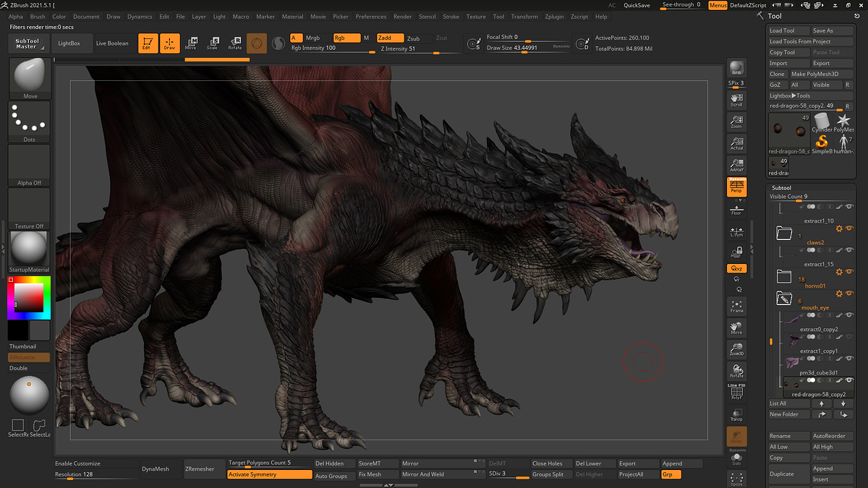Screen dimensions: 868x488
Task: Select the SelectLasso selection icon
Action: pos(40,426)
